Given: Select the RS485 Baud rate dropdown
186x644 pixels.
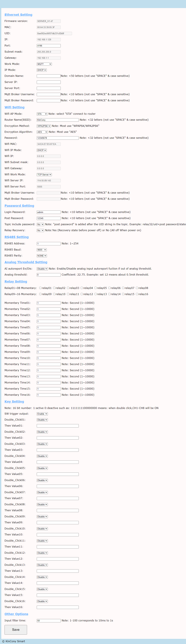Looking at the screenshot, I should coord(42,250).
